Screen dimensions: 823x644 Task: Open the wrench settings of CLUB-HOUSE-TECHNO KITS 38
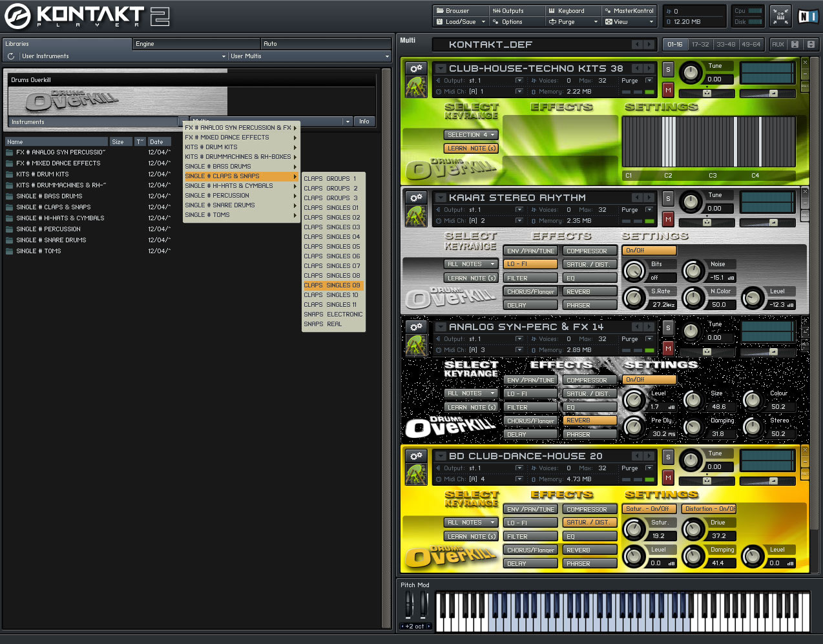(416, 68)
